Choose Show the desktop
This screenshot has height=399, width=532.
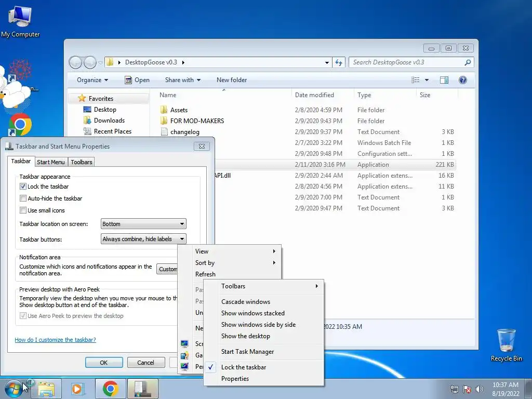click(246, 336)
